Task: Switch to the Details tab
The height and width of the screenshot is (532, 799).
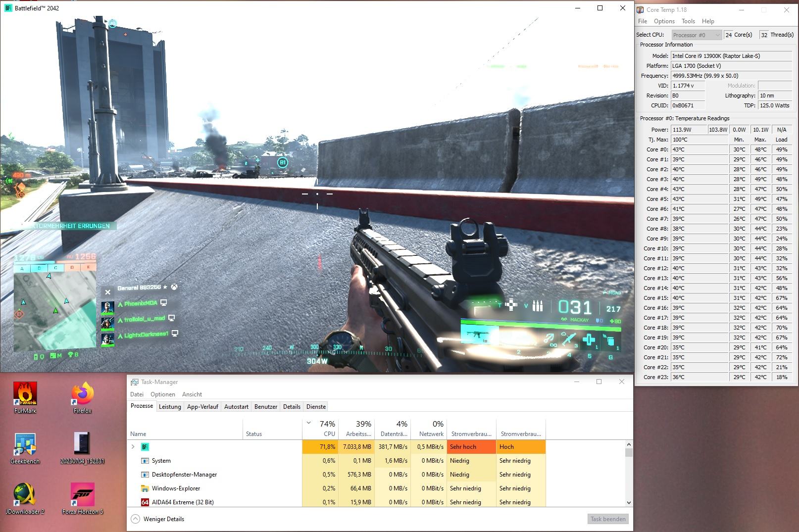Action: pos(292,407)
